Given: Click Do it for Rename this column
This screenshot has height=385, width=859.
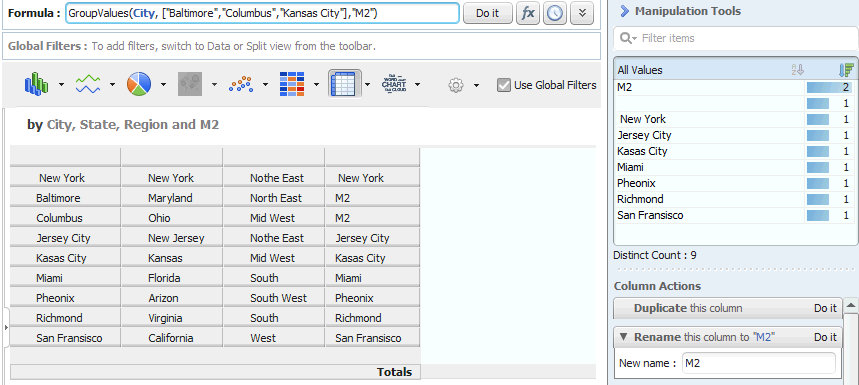Looking at the screenshot, I should pyautogui.click(x=825, y=337).
